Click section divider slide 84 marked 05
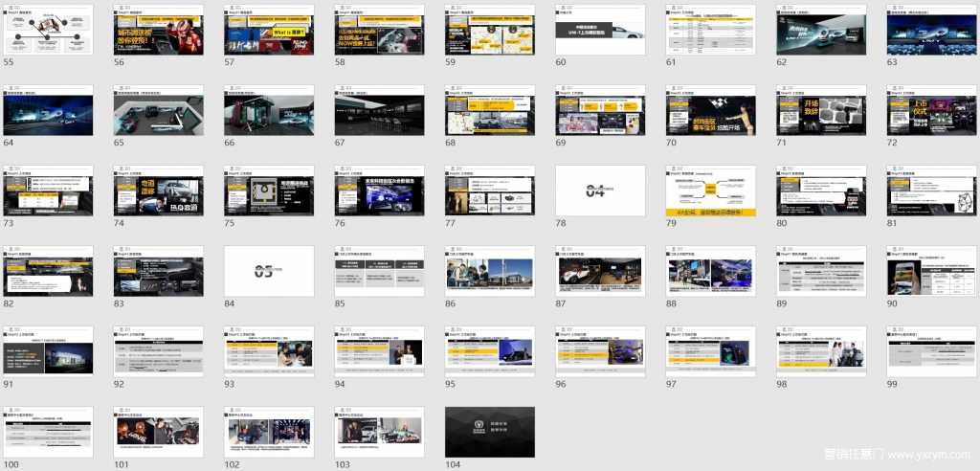 (x=269, y=270)
